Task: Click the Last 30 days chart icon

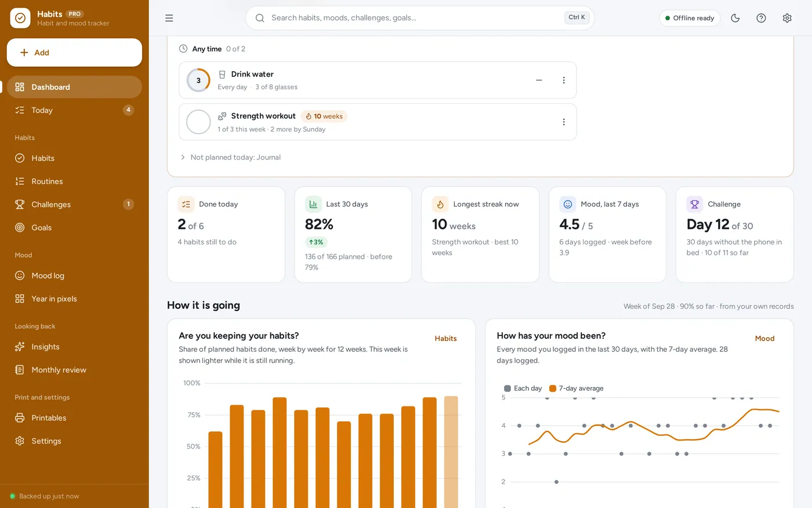Action: pos(313,204)
